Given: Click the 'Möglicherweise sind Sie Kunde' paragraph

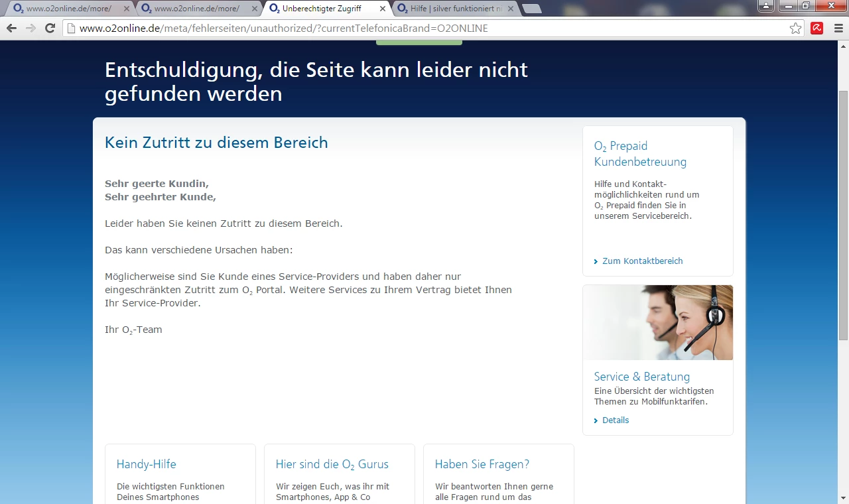Looking at the screenshot, I should [308, 290].
